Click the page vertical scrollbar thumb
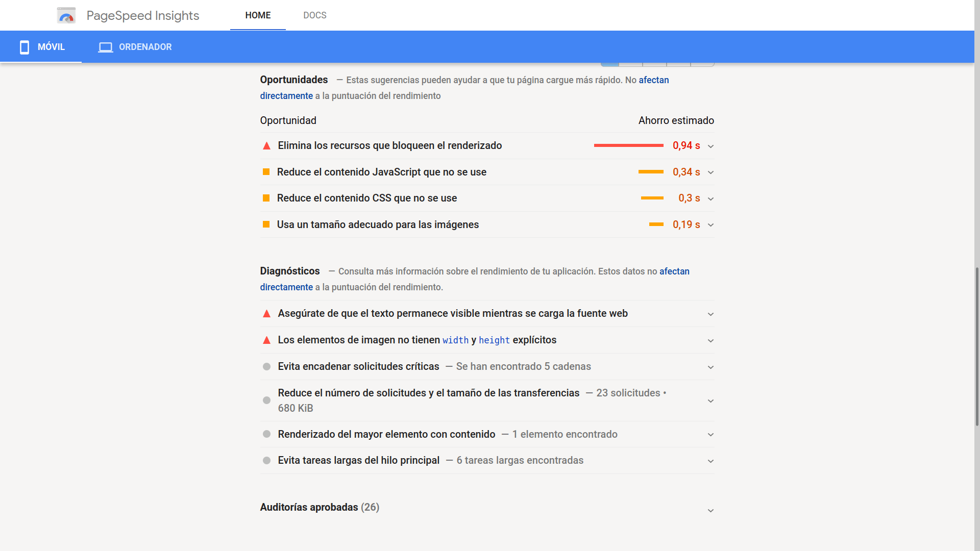This screenshot has width=980, height=551. click(x=977, y=347)
